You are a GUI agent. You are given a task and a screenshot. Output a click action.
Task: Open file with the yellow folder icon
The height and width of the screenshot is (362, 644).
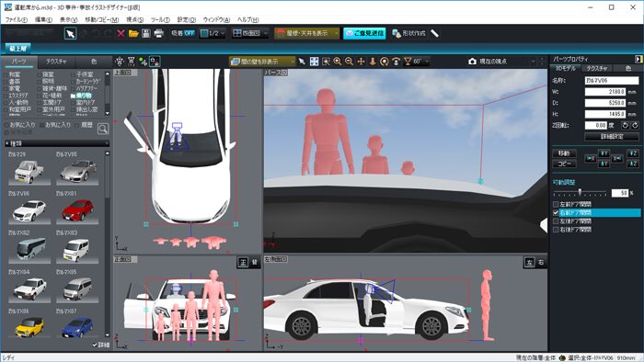tap(133, 33)
